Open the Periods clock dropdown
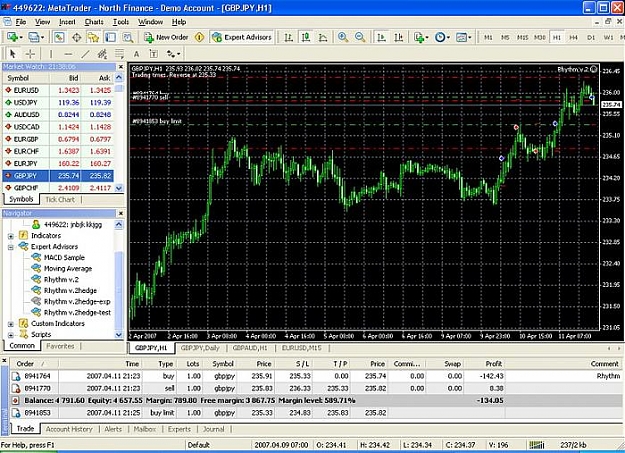Viewport: 625px width, 453px height. pyautogui.click(x=442, y=37)
